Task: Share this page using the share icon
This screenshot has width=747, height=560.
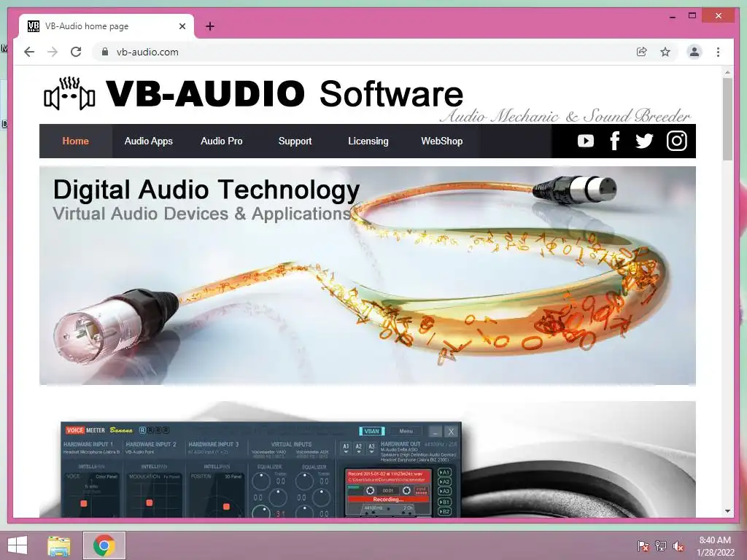Action: point(642,52)
